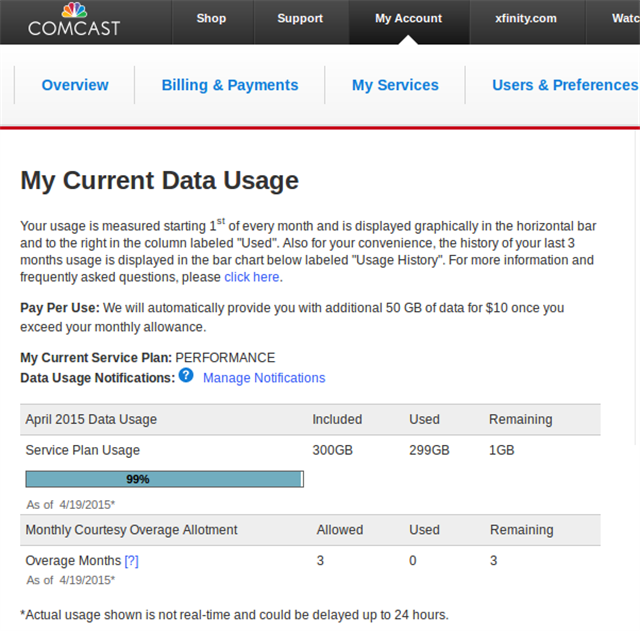
Task: Click the Included column header
Action: (x=337, y=420)
